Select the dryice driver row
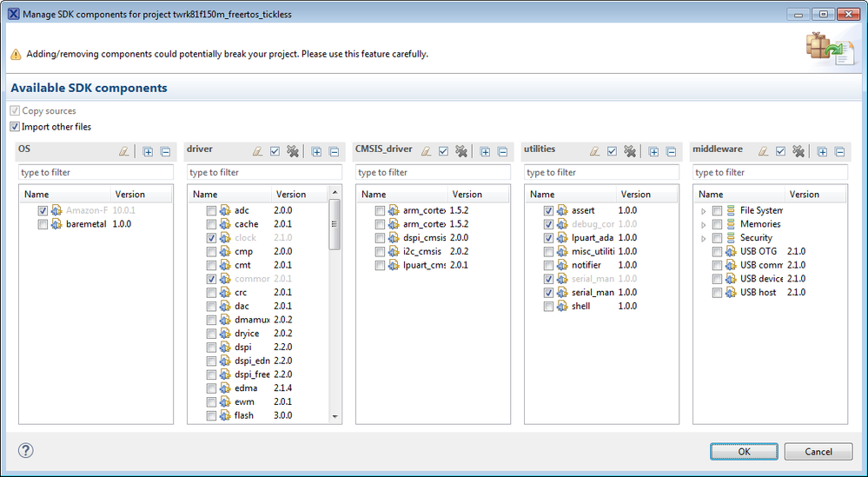 247,333
